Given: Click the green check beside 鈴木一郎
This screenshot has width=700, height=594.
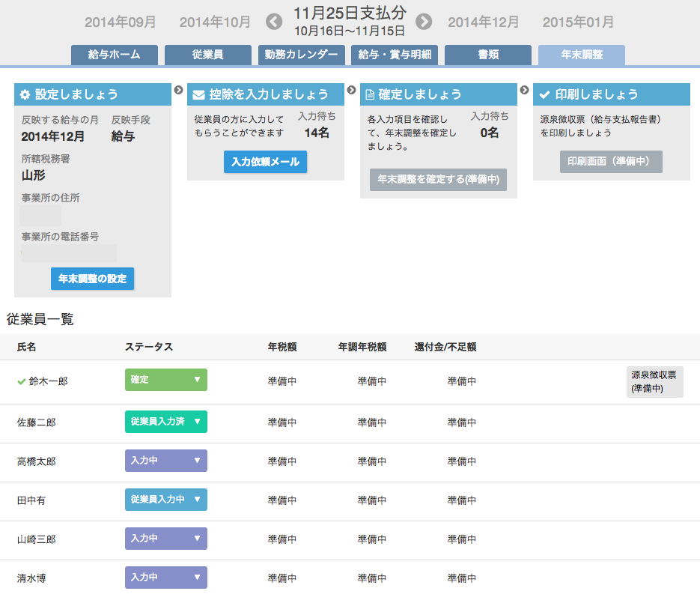Looking at the screenshot, I should [22, 381].
